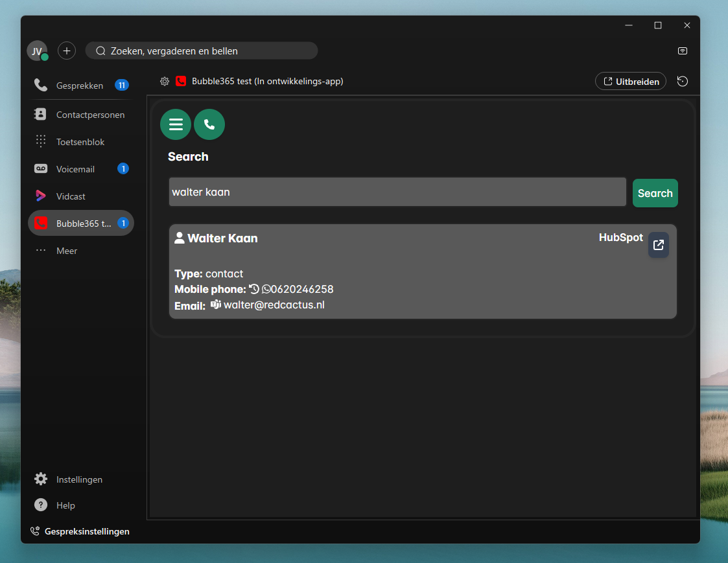Open Voicemail in the sidebar

tap(76, 169)
